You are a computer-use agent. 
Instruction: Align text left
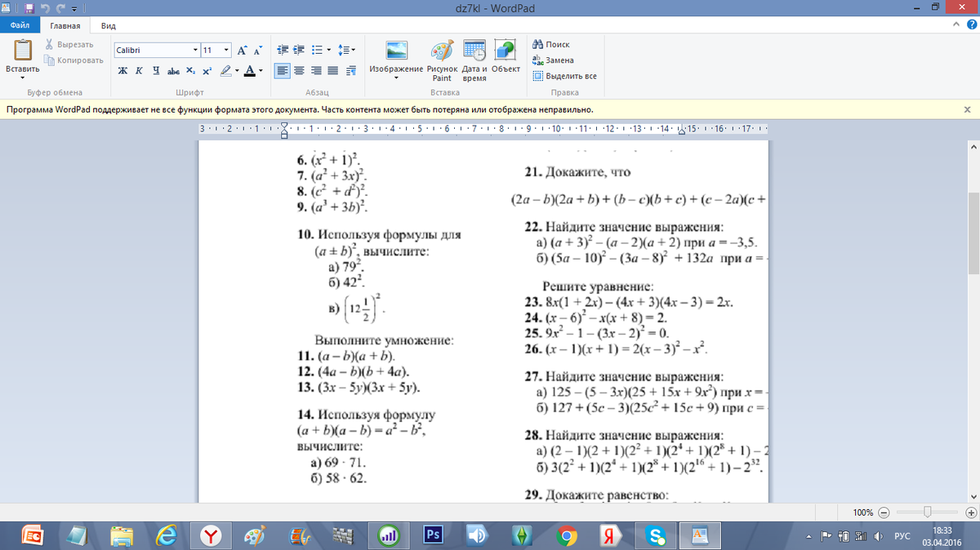tap(283, 70)
